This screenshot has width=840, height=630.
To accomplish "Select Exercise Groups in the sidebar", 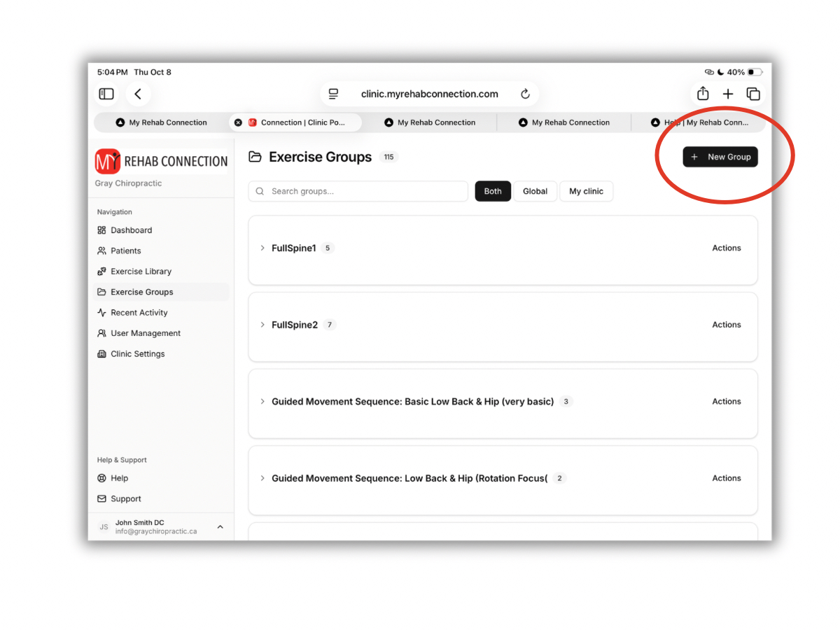I will pyautogui.click(x=162, y=292).
